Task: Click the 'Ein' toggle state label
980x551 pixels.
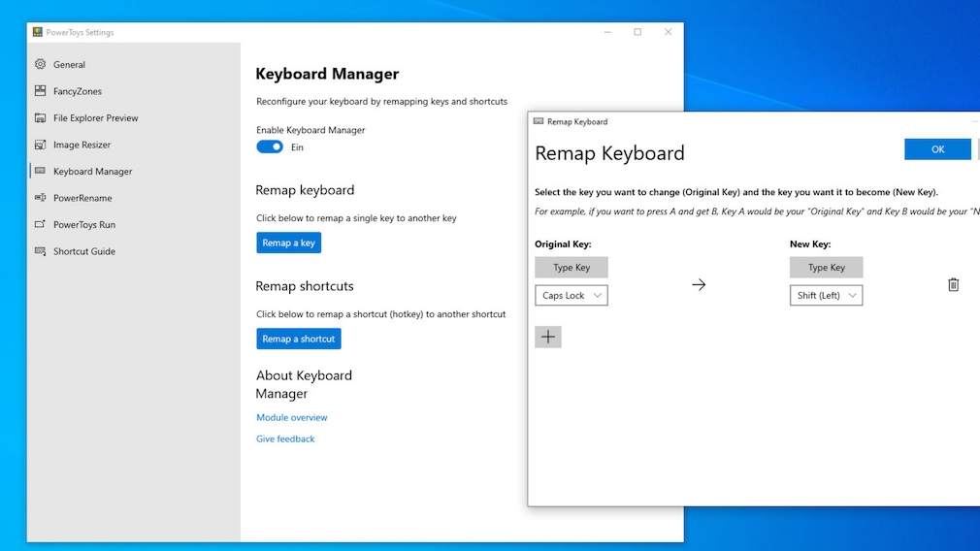Action: [298, 147]
